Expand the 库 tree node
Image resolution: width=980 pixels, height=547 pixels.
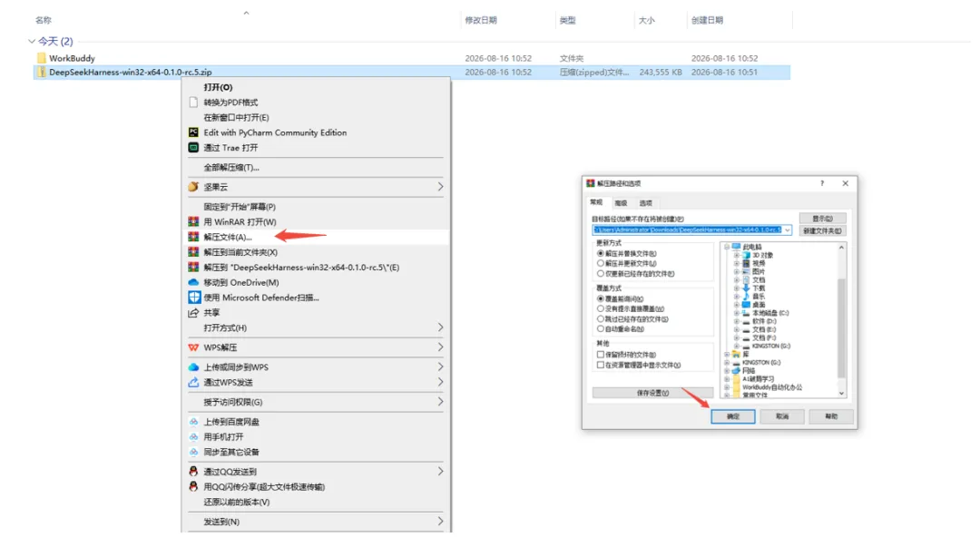tap(727, 355)
